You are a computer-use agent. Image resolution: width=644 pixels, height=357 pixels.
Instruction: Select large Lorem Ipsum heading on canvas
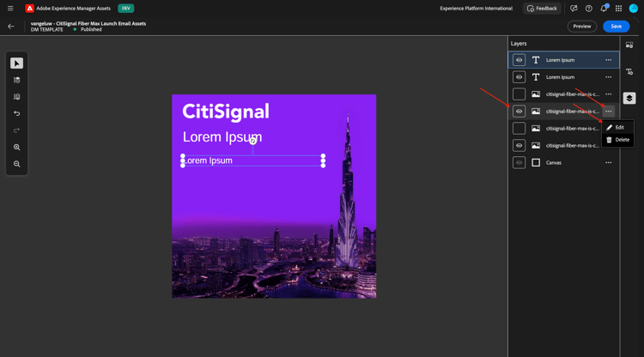click(x=222, y=137)
